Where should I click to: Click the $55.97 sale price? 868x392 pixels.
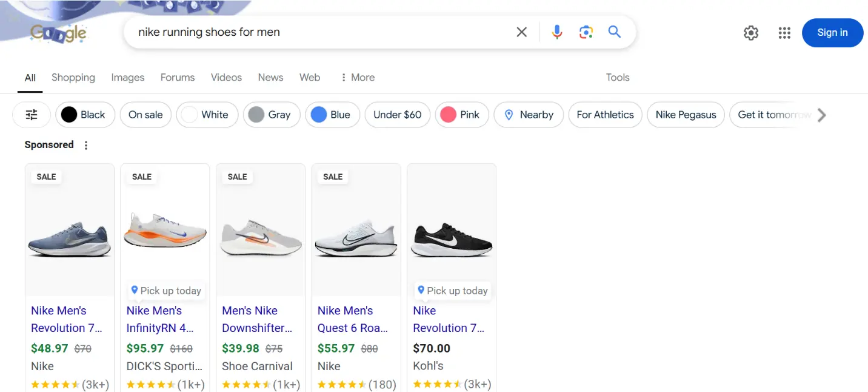click(x=336, y=348)
